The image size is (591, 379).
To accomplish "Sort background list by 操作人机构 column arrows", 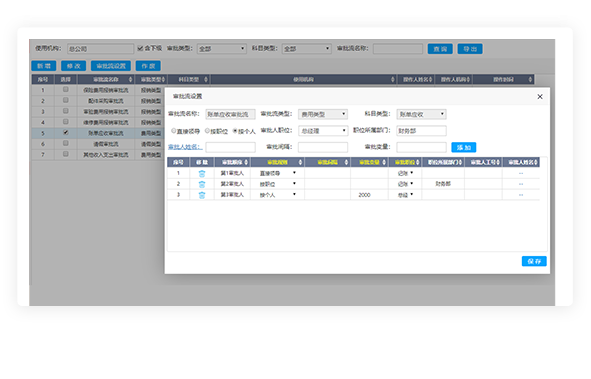I will click(x=469, y=79).
